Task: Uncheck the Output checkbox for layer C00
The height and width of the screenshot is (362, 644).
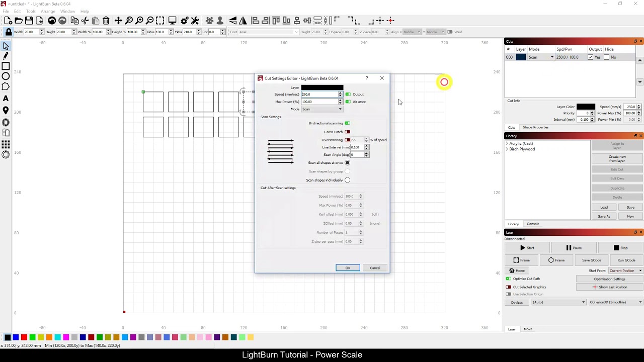Action: (x=590, y=57)
